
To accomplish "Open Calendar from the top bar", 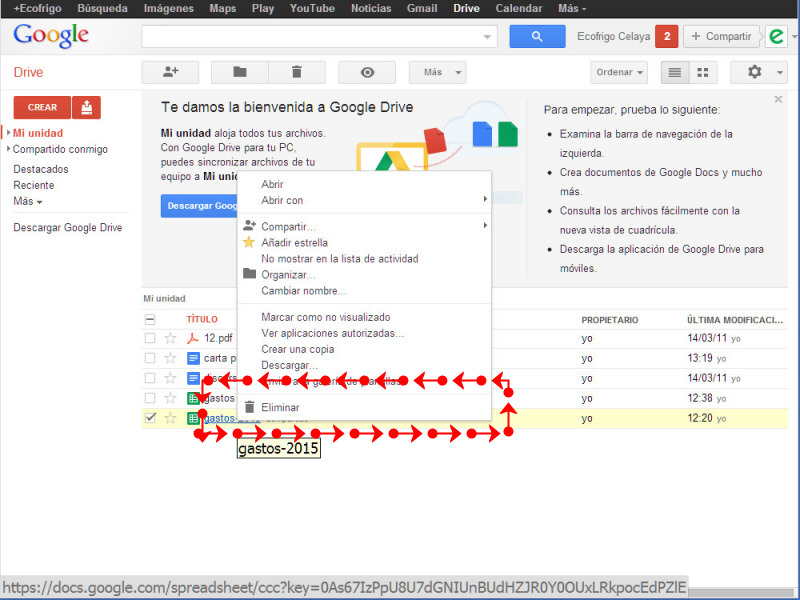I will [x=519, y=8].
